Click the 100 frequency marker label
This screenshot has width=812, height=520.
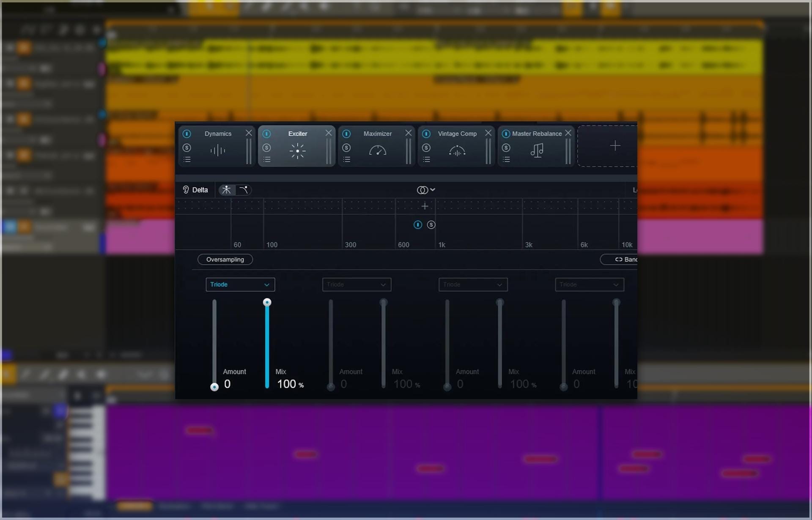(x=272, y=245)
